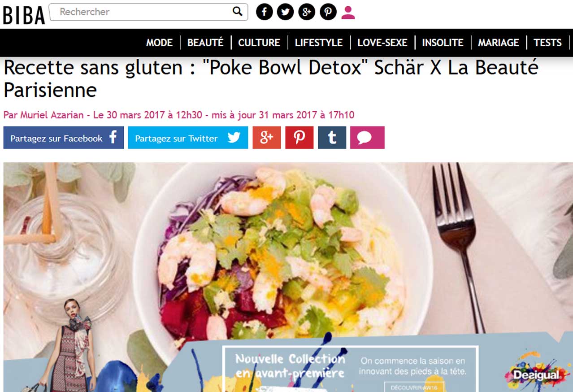The height and width of the screenshot is (392, 573).
Task: Click in the Rechercher search field
Action: pos(143,12)
